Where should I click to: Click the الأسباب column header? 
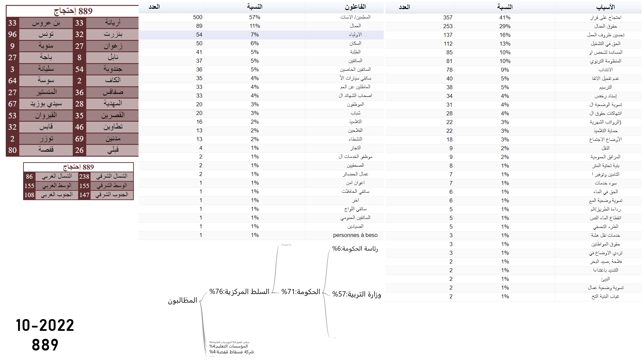[605, 7]
